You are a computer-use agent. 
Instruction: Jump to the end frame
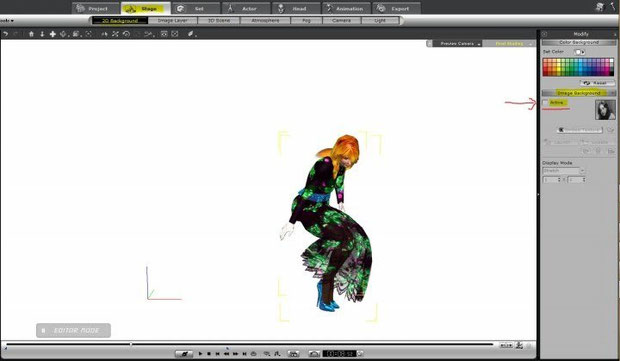pyautogui.click(x=244, y=353)
